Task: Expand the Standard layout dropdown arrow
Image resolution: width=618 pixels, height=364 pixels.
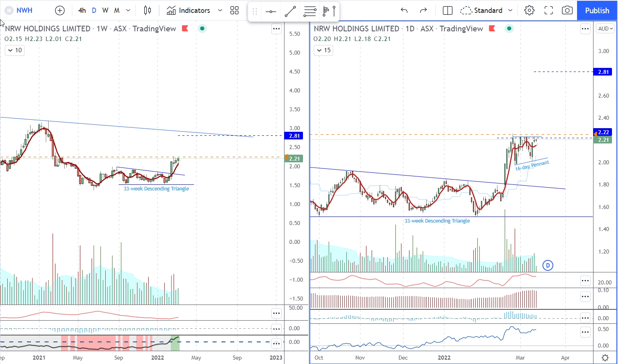Action: [x=510, y=10]
